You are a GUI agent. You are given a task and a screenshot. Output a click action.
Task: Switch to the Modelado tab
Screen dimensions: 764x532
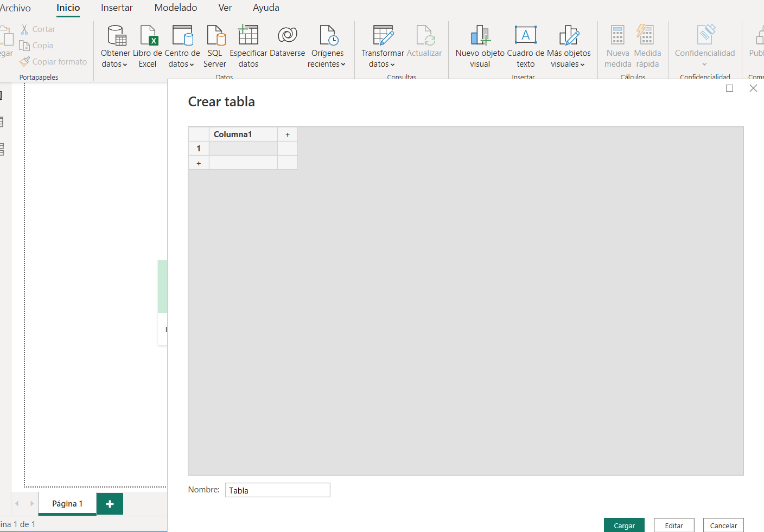[x=176, y=8]
